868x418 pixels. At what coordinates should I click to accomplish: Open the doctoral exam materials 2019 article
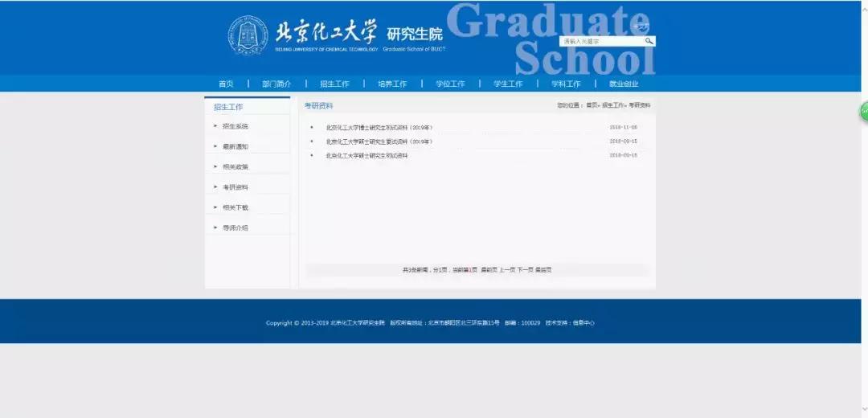(x=379, y=127)
